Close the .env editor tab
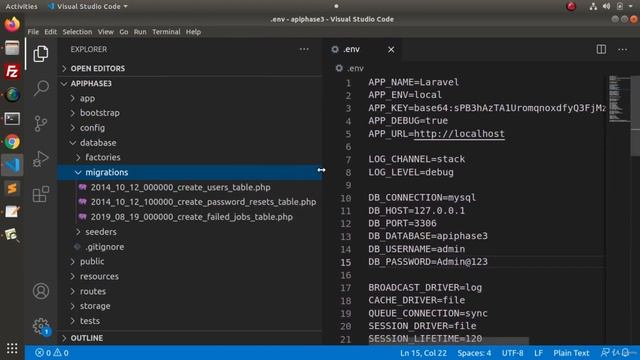The image size is (640, 360). point(391,49)
